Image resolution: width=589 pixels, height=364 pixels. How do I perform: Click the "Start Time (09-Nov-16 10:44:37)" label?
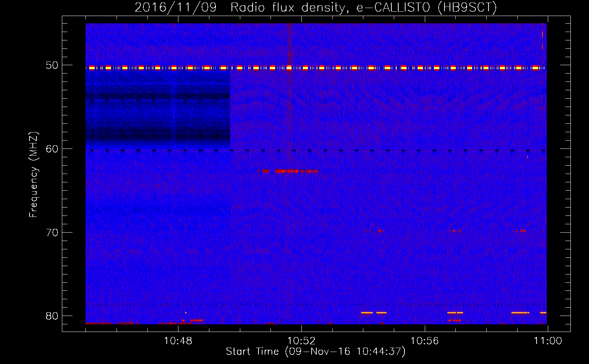coord(316,351)
